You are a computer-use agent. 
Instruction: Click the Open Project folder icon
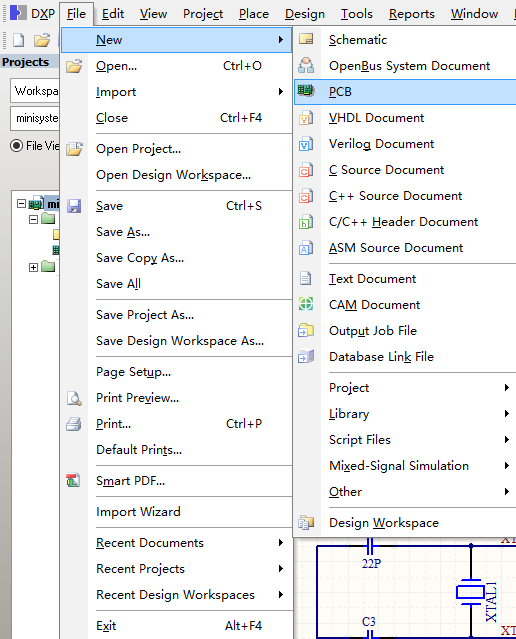tap(74, 149)
